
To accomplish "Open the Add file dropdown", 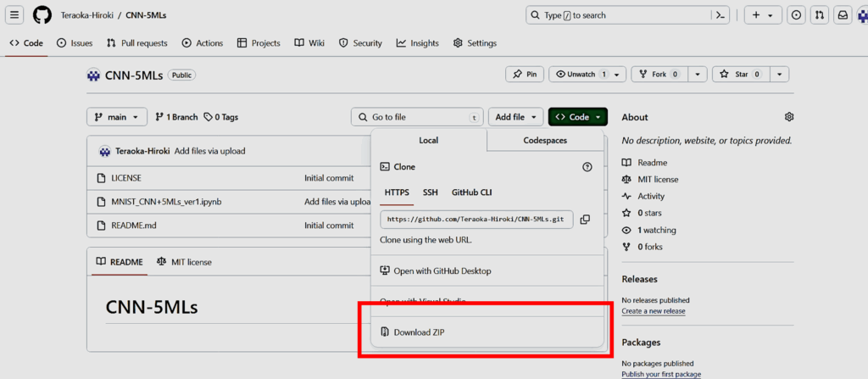I will click(x=515, y=117).
